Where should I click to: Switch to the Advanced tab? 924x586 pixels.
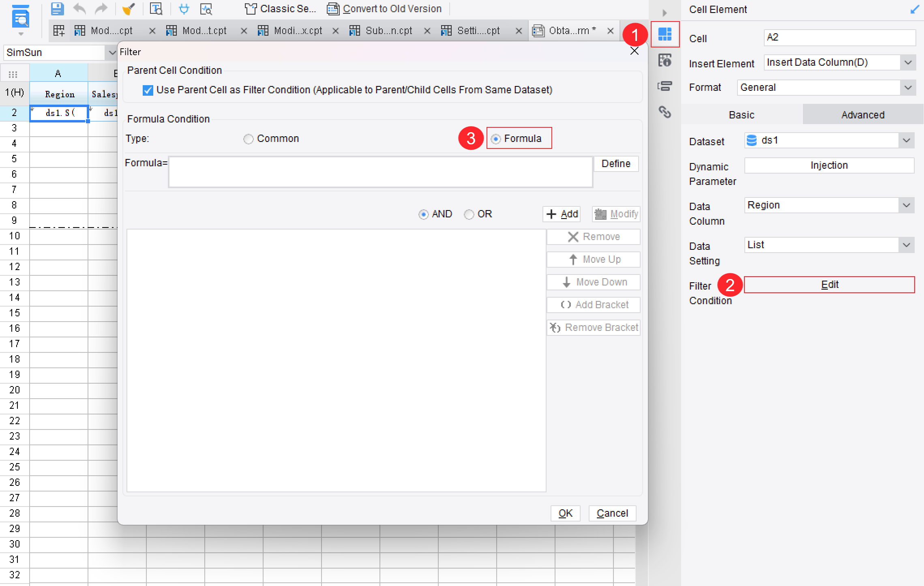click(862, 115)
